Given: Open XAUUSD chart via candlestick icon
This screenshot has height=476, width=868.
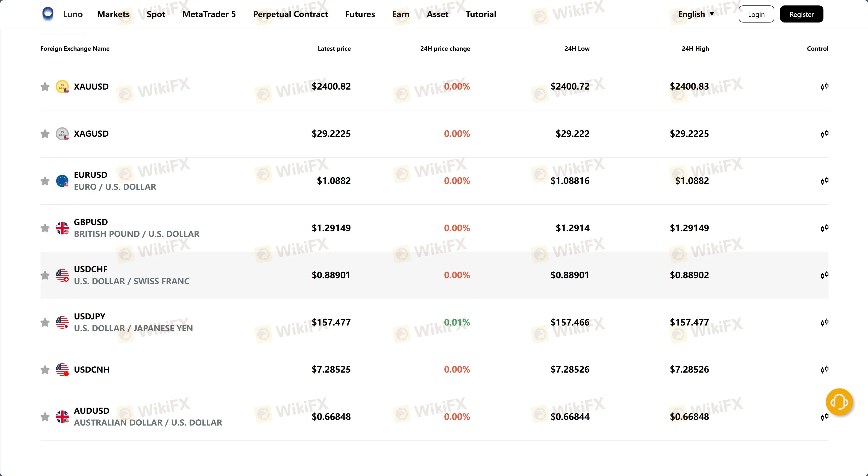Looking at the screenshot, I should [x=825, y=87].
